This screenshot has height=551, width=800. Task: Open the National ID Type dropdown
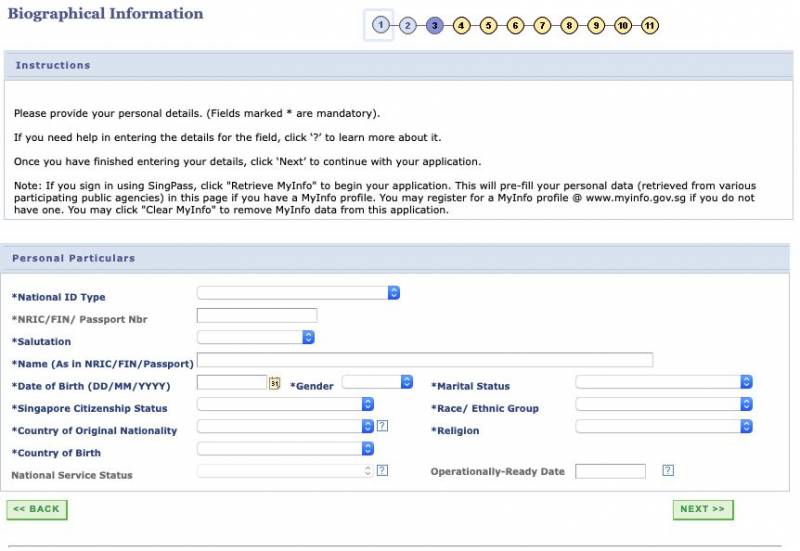coord(298,293)
